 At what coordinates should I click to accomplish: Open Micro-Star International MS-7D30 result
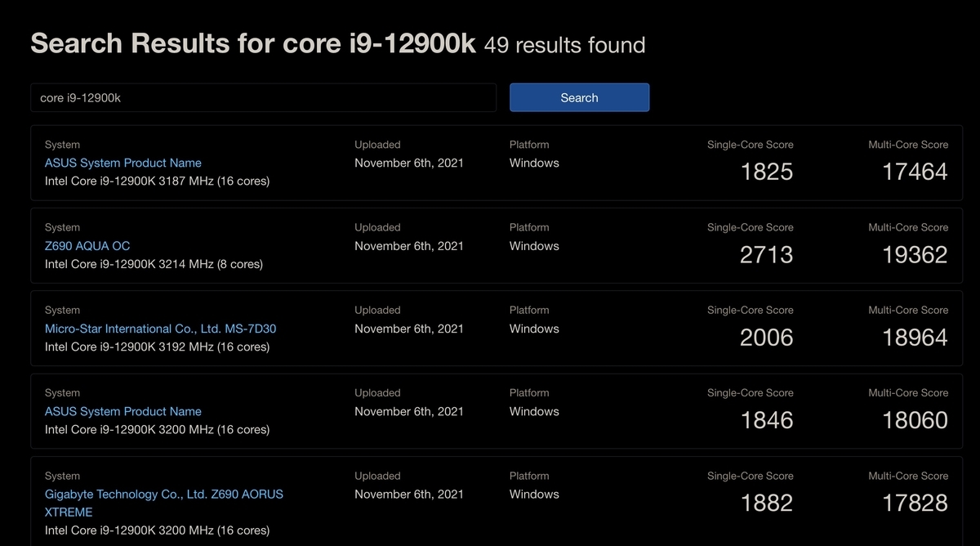(160, 329)
